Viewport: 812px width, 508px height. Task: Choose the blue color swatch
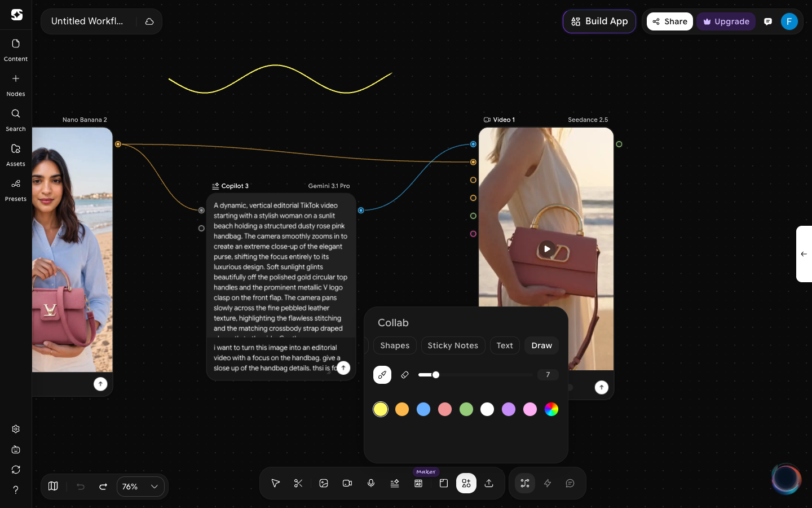[423, 409]
